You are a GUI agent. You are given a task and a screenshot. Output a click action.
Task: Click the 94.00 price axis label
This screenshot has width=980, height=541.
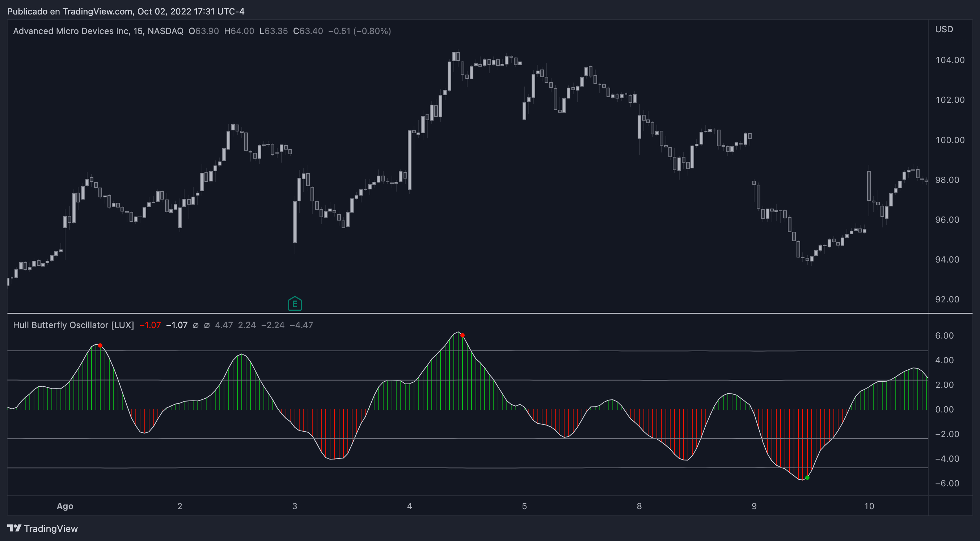point(947,260)
